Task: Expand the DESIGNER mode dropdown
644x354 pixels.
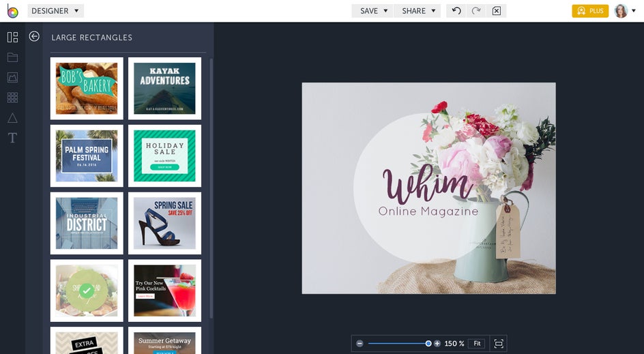Action: [55, 11]
